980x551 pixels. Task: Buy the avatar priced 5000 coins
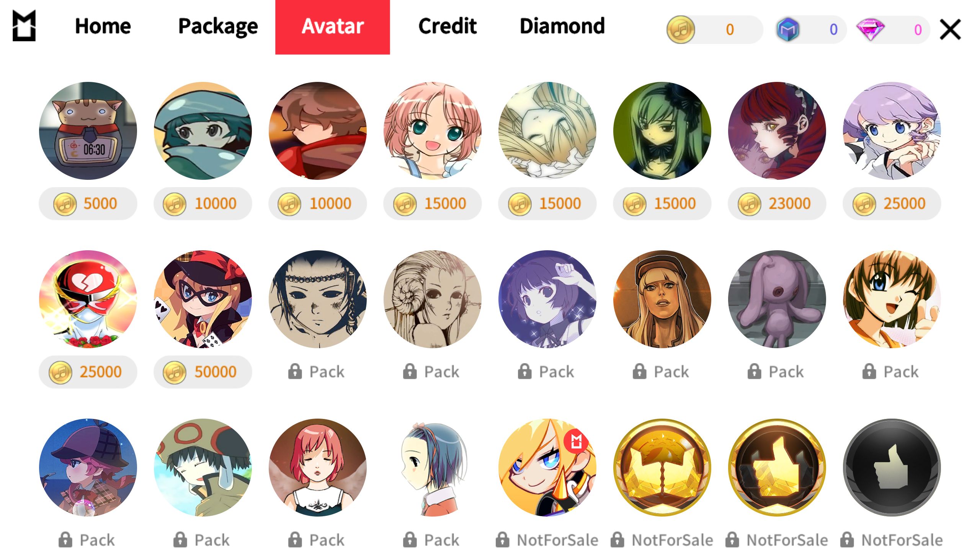tap(88, 204)
